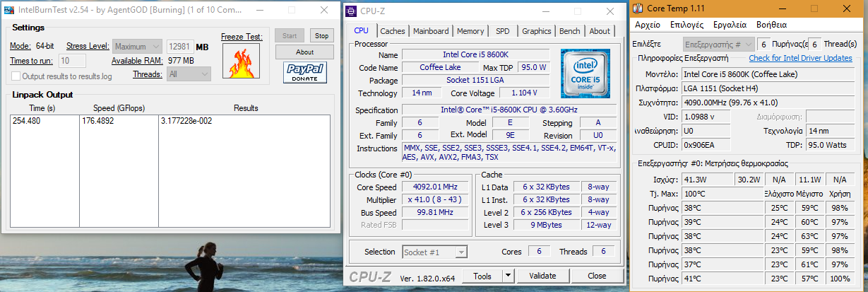Click the Coffee Lake code name field
The image size is (868, 292).
click(x=441, y=68)
